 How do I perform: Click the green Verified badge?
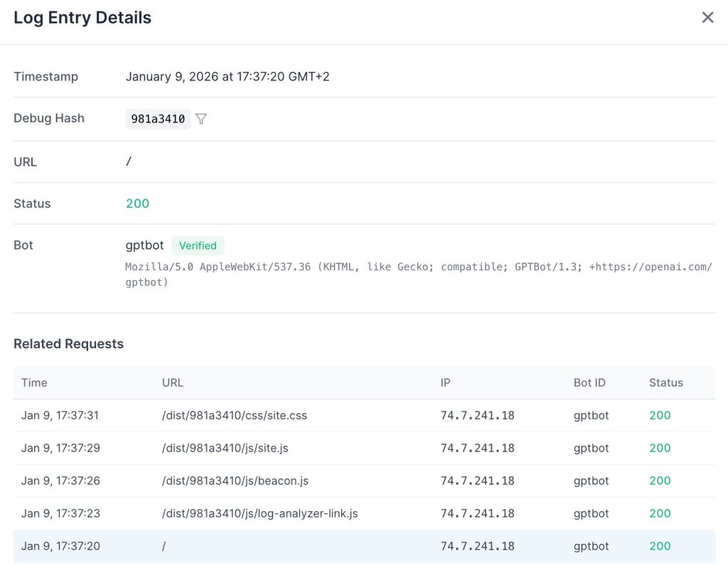click(x=198, y=245)
